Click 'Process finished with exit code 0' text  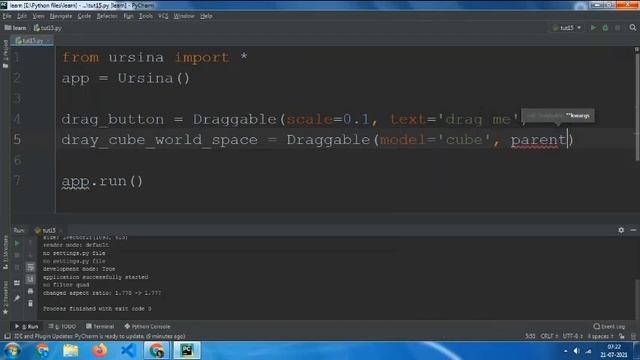97,309
